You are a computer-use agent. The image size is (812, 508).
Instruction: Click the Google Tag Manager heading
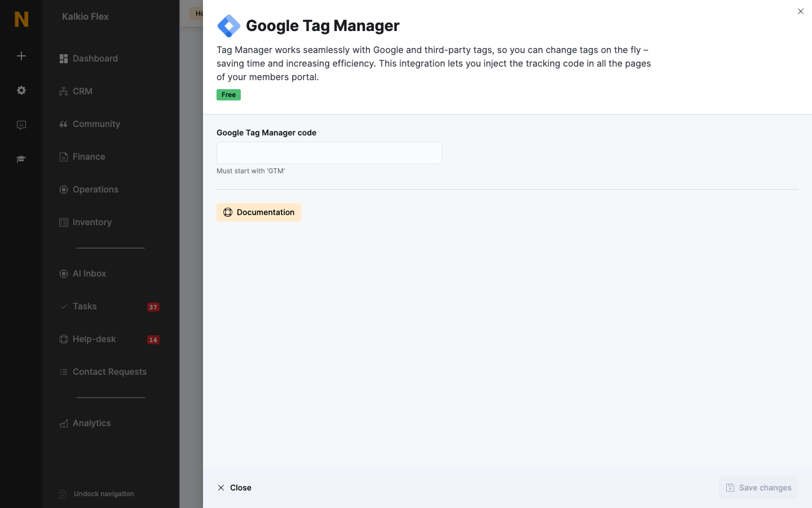point(323,26)
